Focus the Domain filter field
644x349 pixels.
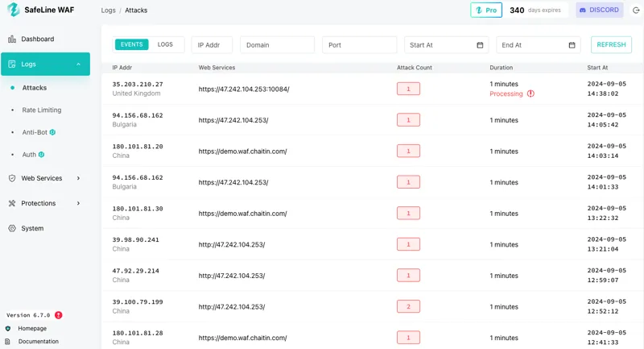(277, 45)
